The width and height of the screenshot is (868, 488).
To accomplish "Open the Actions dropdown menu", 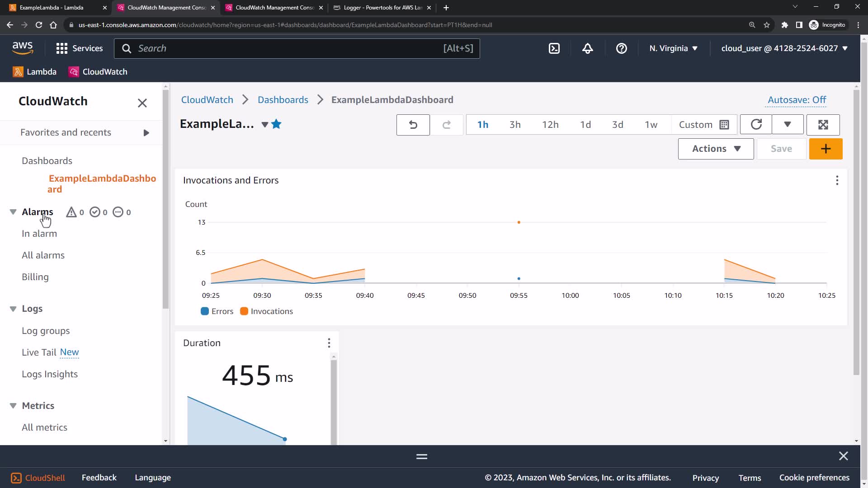I will (716, 149).
